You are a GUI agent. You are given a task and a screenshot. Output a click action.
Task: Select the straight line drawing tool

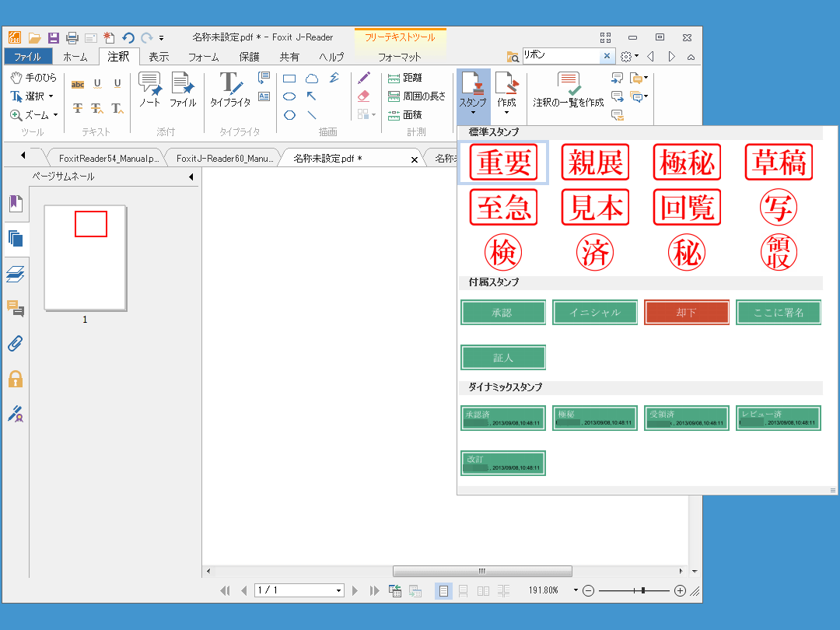[x=312, y=115]
